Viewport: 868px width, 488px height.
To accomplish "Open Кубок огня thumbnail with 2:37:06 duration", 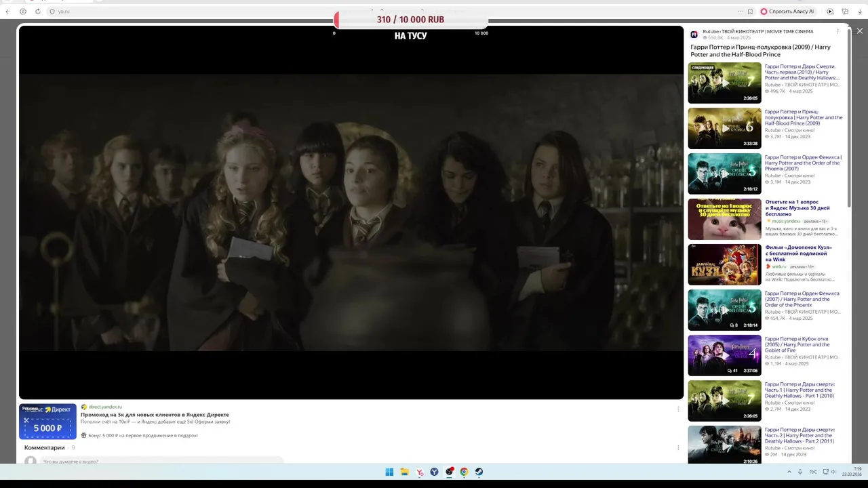I will [724, 355].
